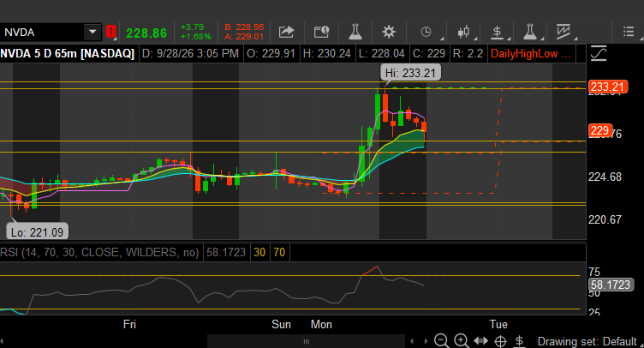Click the Tue label on the time axis

click(x=498, y=324)
